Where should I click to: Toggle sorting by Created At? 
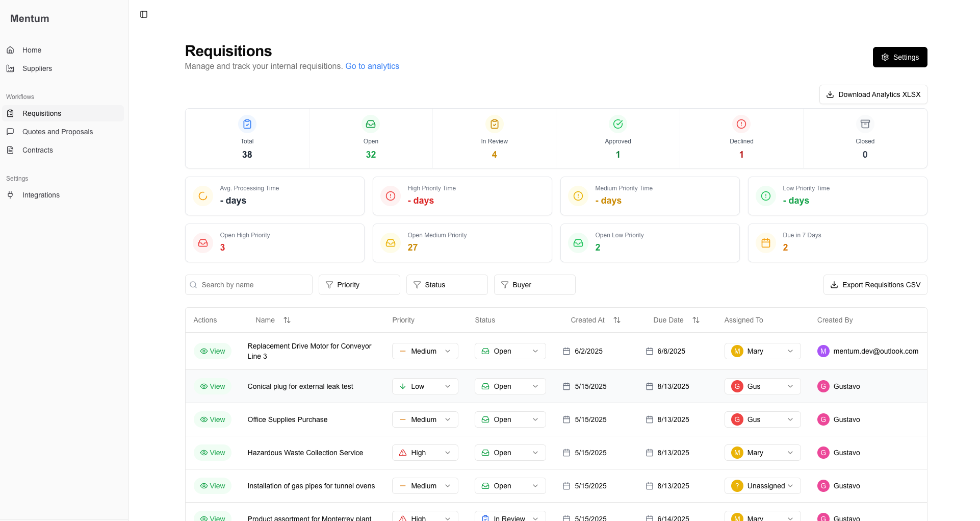617,320
